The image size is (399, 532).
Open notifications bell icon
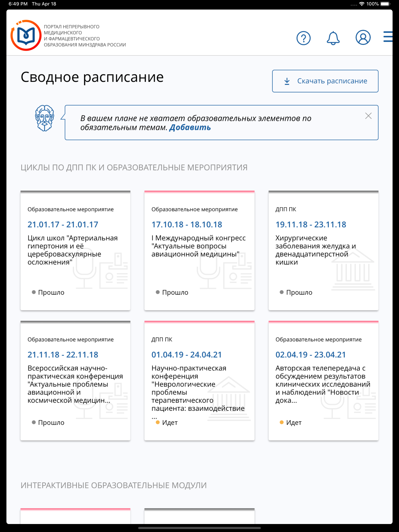[x=333, y=38]
